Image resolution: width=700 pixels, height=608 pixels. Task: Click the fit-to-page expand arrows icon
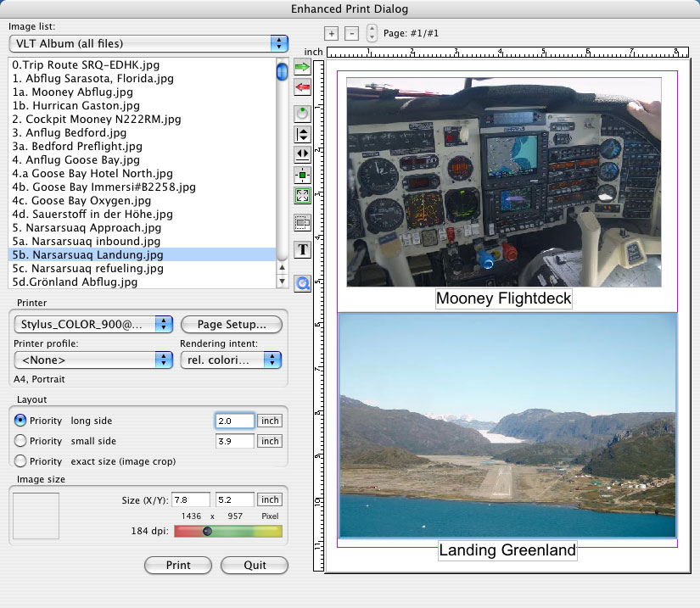(302, 196)
